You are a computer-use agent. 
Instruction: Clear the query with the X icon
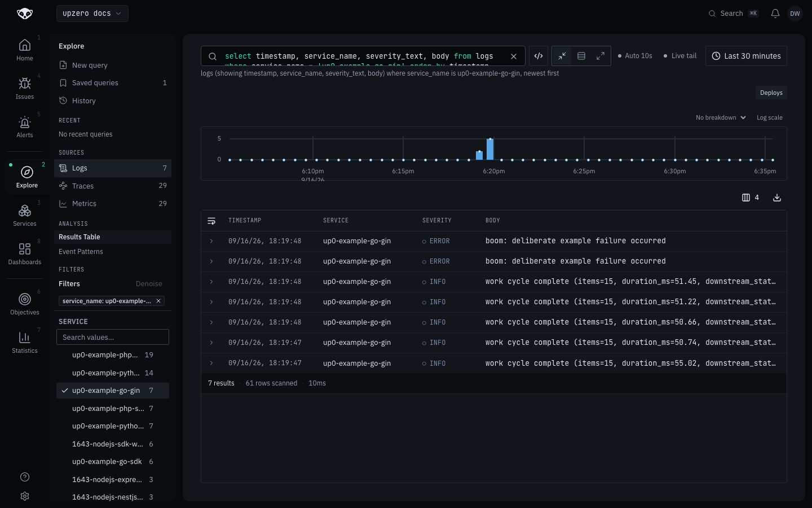tap(514, 56)
